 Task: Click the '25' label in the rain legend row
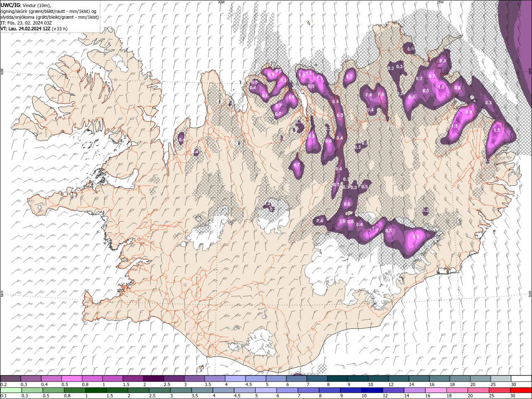(x=492, y=396)
